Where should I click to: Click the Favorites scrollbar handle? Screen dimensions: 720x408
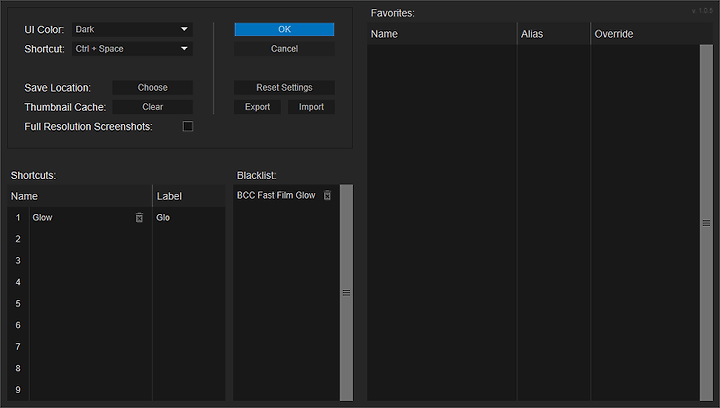(x=706, y=223)
